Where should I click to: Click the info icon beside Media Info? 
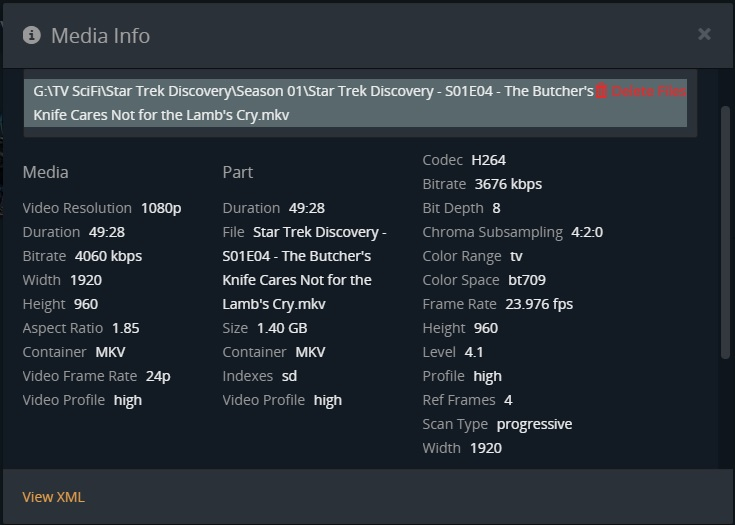click(x=32, y=35)
